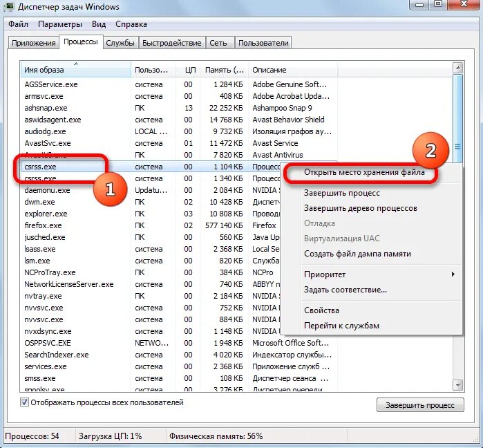The height and width of the screenshot is (448, 483).
Task: Choose Задать соответствие... menu entry
Action: pos(345,290)
